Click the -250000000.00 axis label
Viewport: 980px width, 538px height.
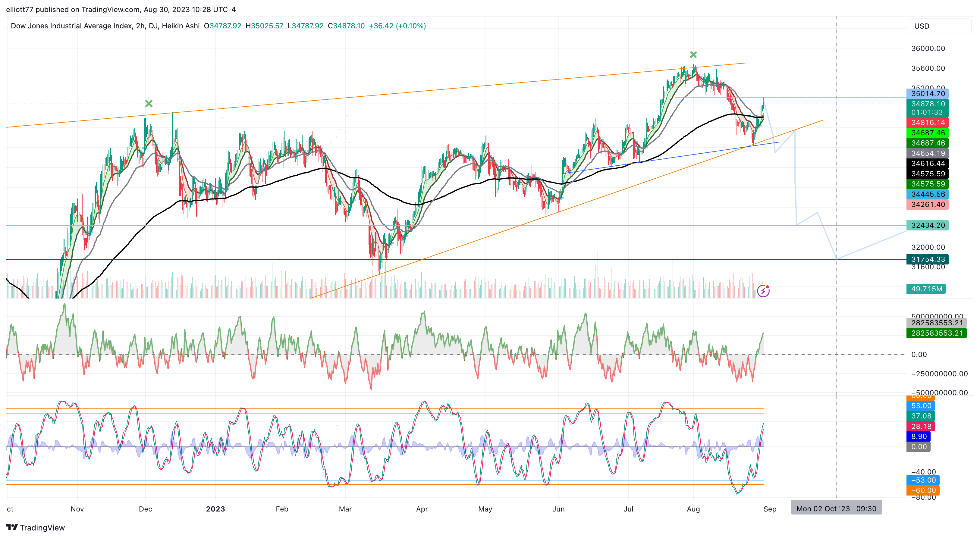[939, 374]
